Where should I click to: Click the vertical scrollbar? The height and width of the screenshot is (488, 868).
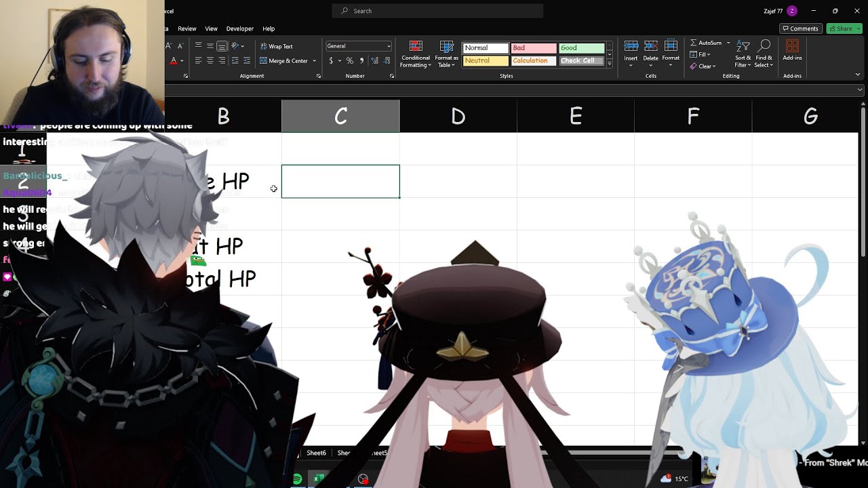coord(863,183)
